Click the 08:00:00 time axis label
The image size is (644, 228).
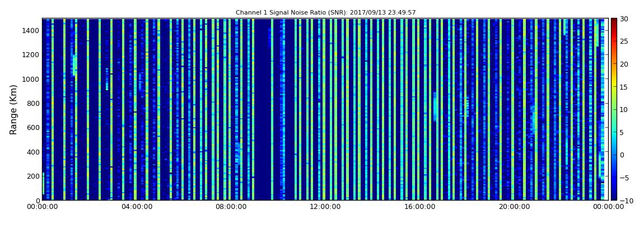[230, 207]
